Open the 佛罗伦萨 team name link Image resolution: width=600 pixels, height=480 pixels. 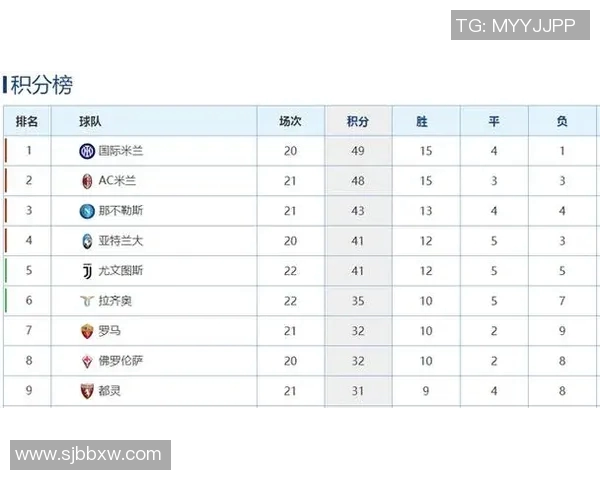120,361
